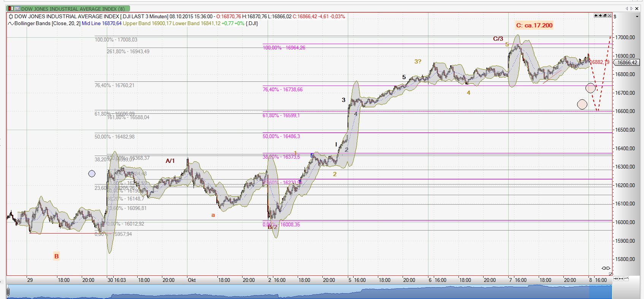644x299 pixels.
Task: Click the compress time axis arrows icon
Action: (616, 279)
